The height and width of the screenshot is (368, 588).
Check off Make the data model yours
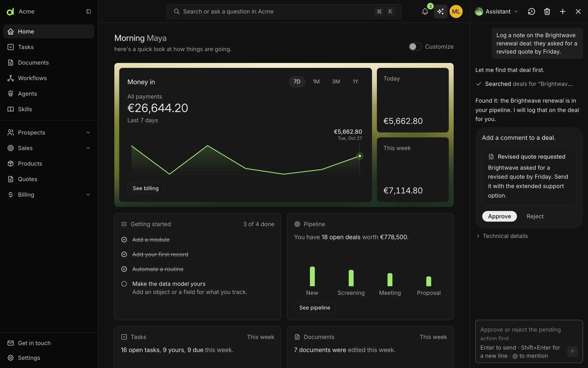click(124, 284)
